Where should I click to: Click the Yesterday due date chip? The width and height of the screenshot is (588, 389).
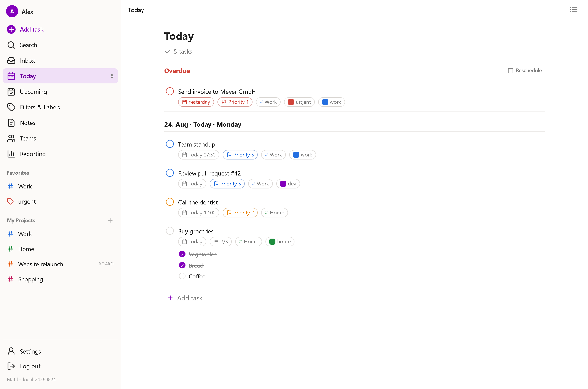pos(196,102)
